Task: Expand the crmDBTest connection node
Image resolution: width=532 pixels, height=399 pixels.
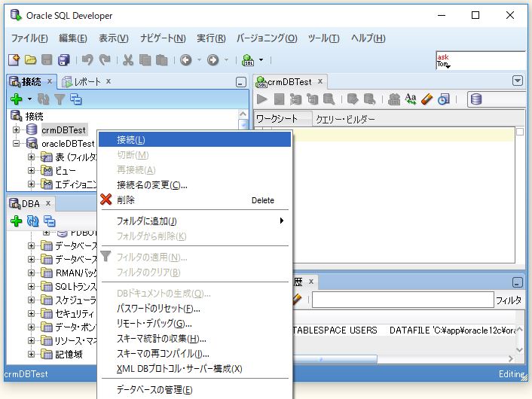Action: (16, 129)
